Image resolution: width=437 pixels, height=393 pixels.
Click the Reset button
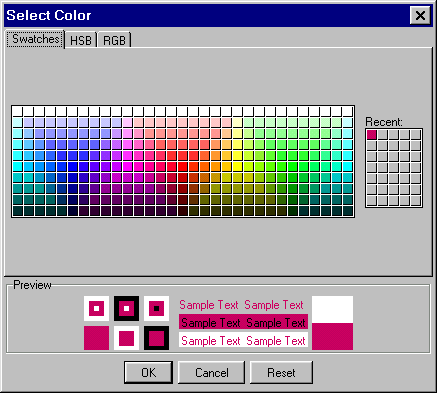(281, 372)
